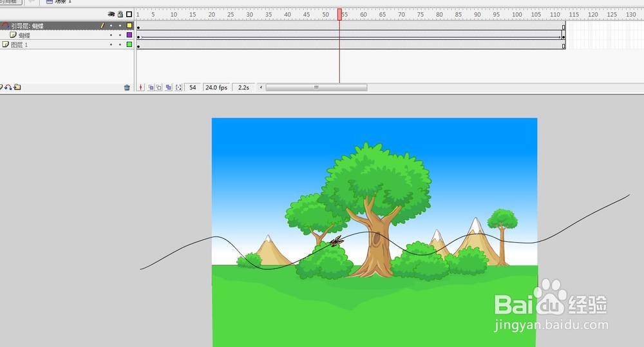Click the scene clapper icon
Image resolution: width=644 pixels, height=347 pixels.
tap(50, 2)
